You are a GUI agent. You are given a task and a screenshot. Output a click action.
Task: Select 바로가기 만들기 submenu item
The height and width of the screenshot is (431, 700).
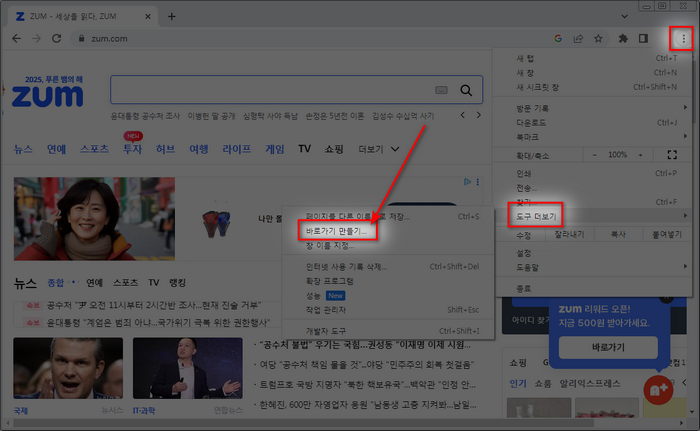388,231
